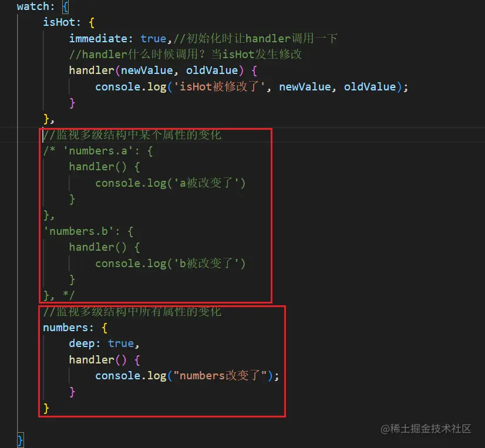This screenshot has width=485, height=448.
Task: Click the 'deep: true,' line
Action: (105, 343)
